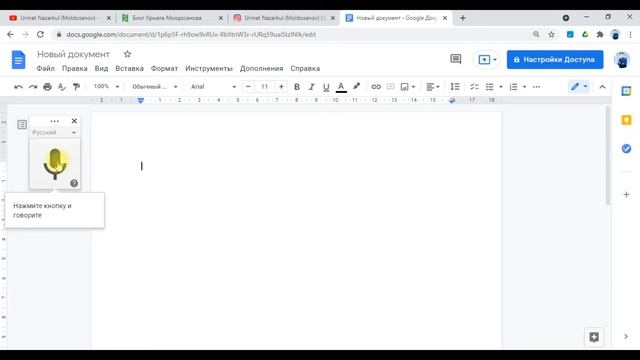Click the font size field showing 11
The width and height of the screenshot is (640, 360).
coord(264,87)
